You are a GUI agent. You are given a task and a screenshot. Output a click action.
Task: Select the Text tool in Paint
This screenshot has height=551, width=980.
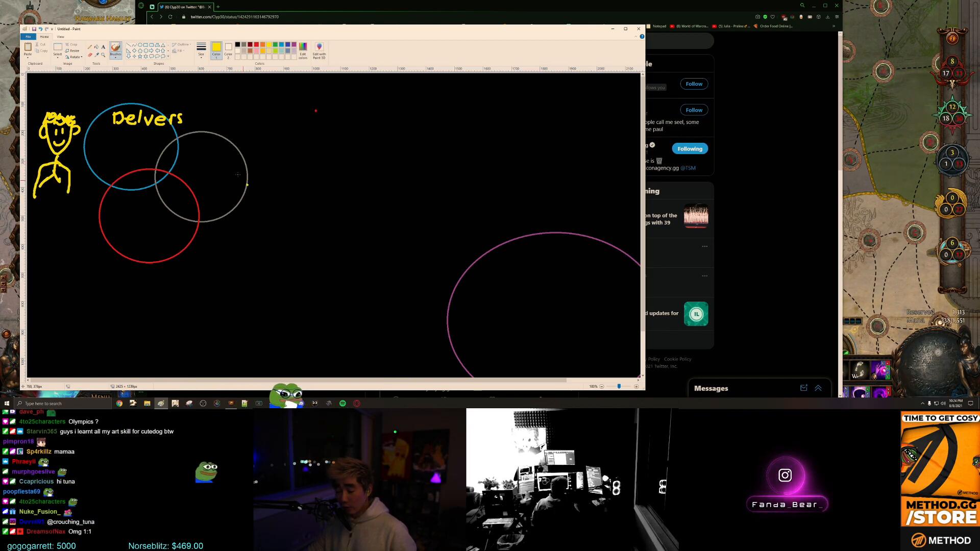coord(103,47)
